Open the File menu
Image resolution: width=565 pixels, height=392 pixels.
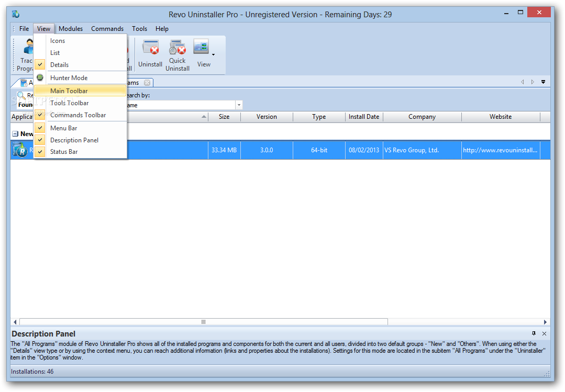tap(24, 28)
